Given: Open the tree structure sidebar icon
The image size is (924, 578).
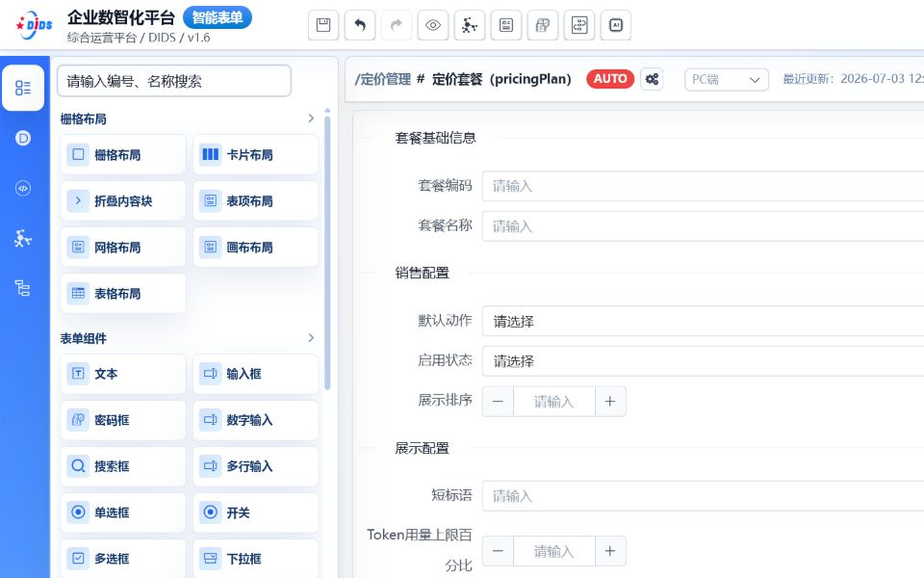Looking at the screenshot, I should pos(23,288).
